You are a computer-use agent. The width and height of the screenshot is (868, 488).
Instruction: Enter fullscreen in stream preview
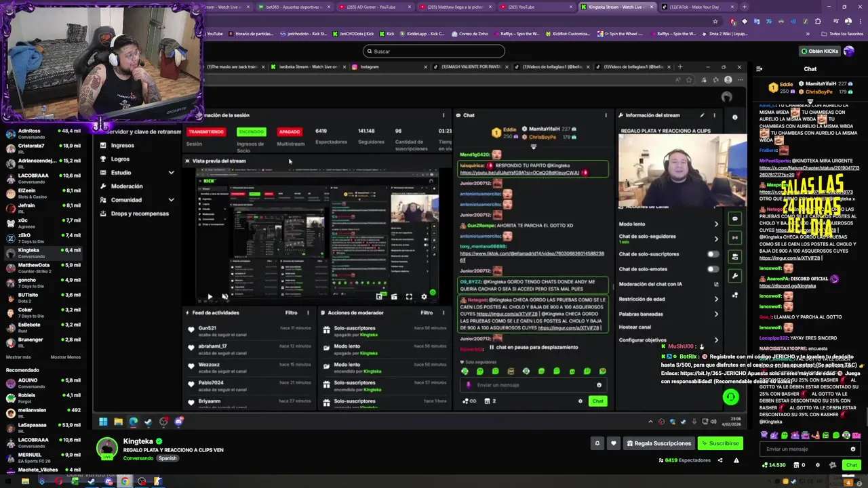coord(409,296)
